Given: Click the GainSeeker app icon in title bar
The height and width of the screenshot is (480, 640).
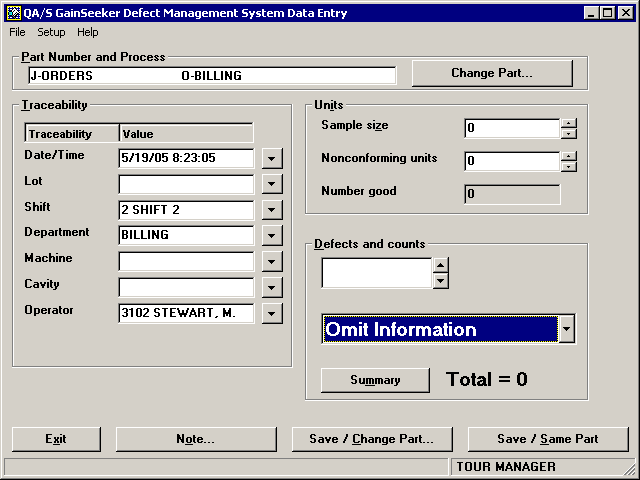Looking at the screenshot, I should click(13, 12).
